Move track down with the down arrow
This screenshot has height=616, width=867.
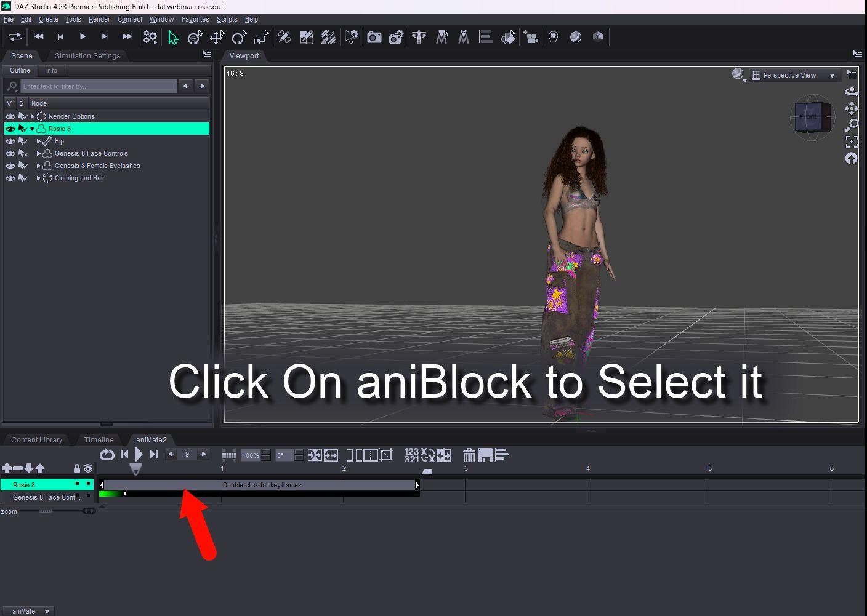point(29,469)
